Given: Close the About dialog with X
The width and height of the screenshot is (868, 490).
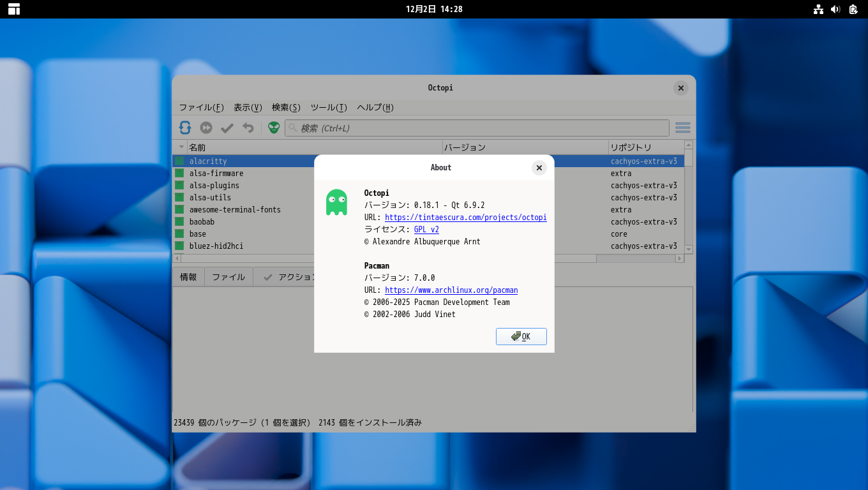Looking at the screenshot, I should [x=539, y=168].
